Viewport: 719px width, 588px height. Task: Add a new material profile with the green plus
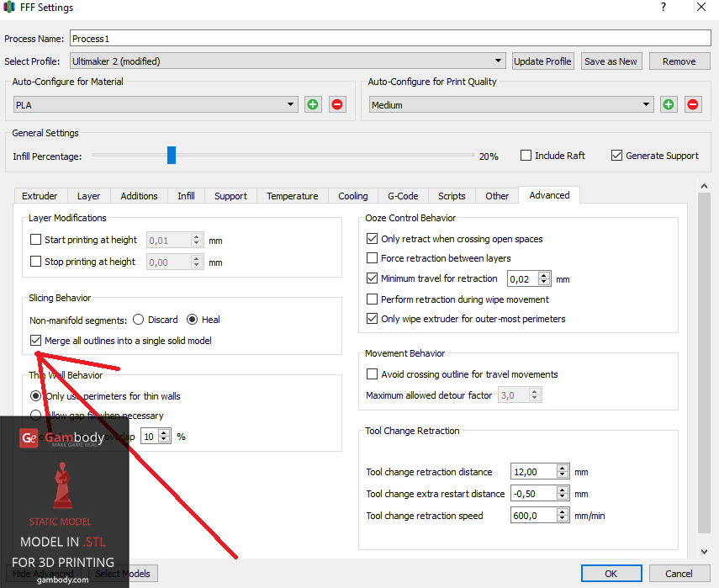click(x=312, y=103)
